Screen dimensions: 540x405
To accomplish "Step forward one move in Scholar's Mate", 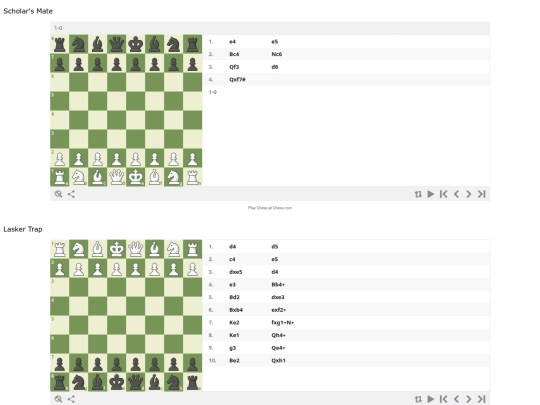I will coord(469,194).
